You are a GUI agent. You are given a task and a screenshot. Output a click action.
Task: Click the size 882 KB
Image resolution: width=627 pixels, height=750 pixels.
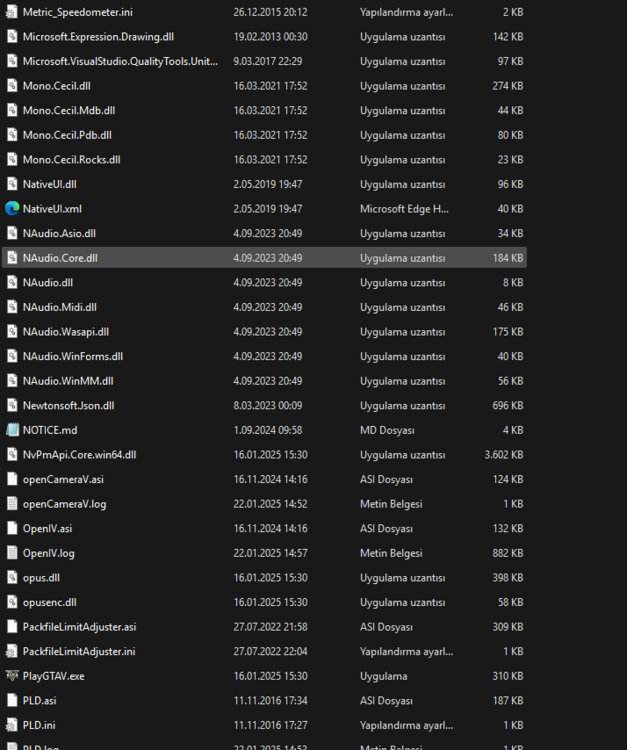(508, 553)
